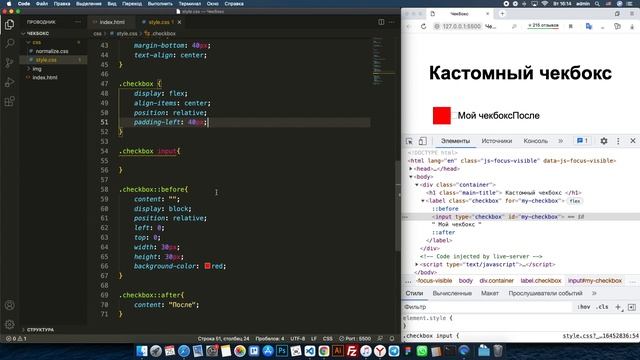The height and width of the screenshot is (360, 640).
Task: Open the editor More Actions ellipsis
Action: point(392,22)
